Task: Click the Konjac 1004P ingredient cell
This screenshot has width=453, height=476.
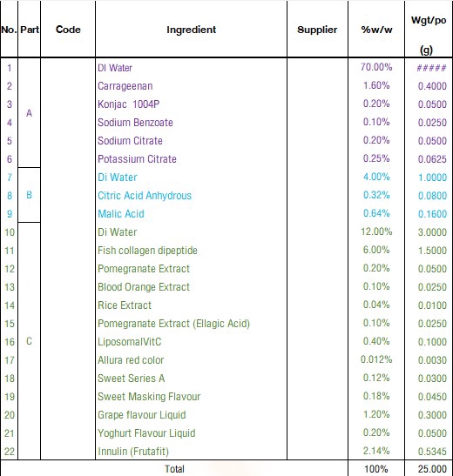Action: point(191,104)
